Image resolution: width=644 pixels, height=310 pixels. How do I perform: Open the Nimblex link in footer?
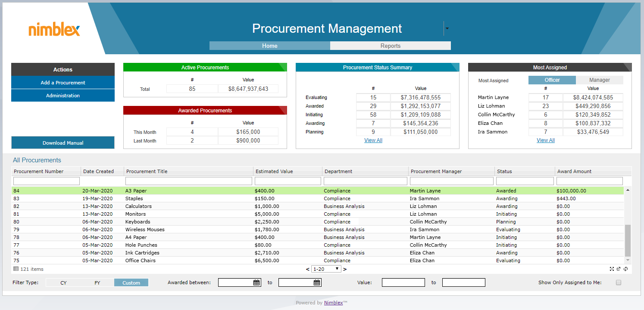(x=333, y=303)
